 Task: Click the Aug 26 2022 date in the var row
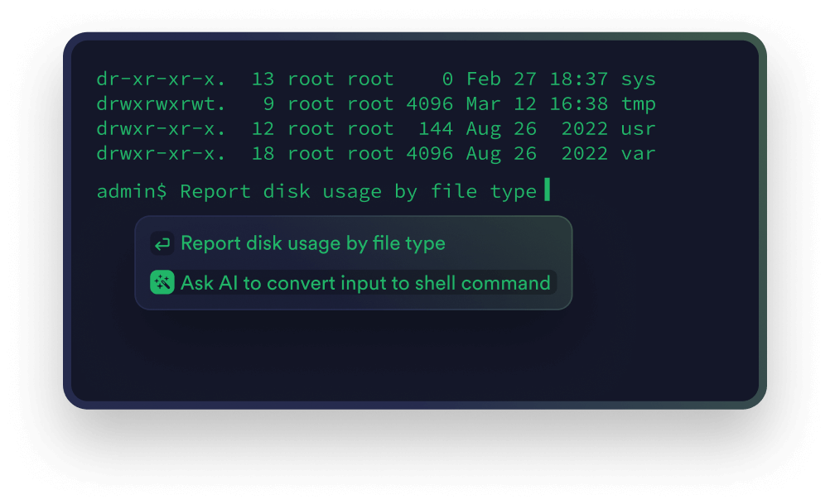click(x=537, y=154)
